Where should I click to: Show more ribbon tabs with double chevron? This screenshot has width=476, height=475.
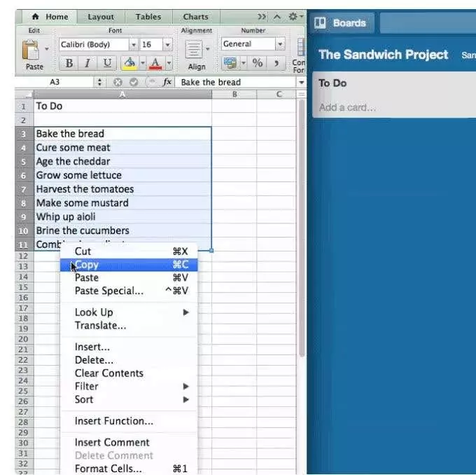pos(262,17)
